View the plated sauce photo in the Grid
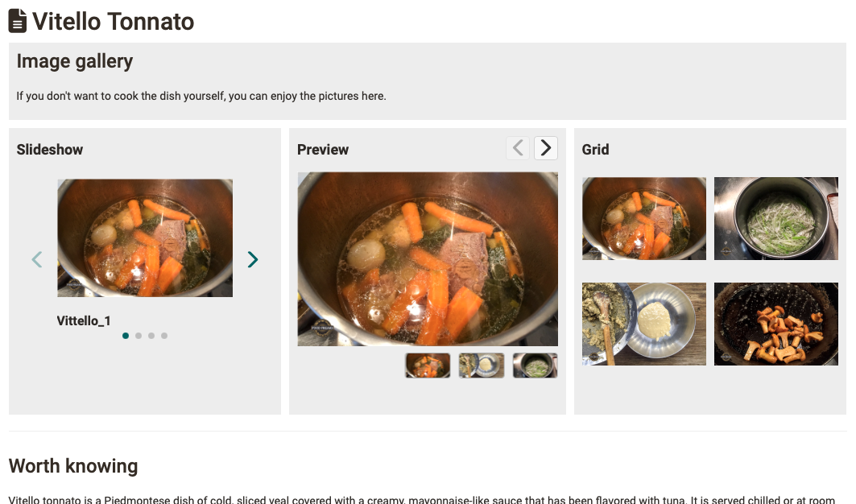Viewport: 856px width, 504px height. (643, 324)
